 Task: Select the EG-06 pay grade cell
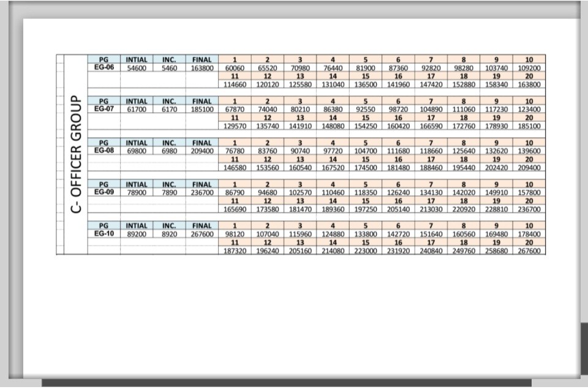pyautogui.click(x=104, y=68)
